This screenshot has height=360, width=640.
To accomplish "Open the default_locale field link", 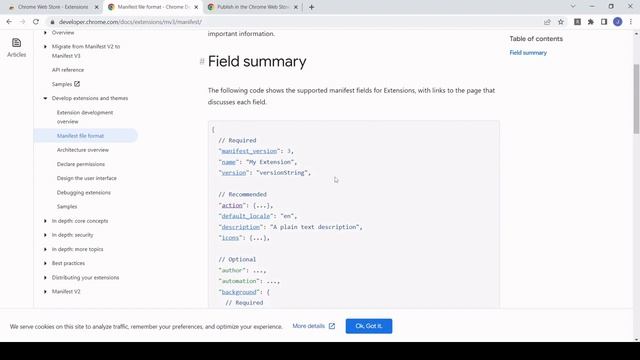I will 246,216.
